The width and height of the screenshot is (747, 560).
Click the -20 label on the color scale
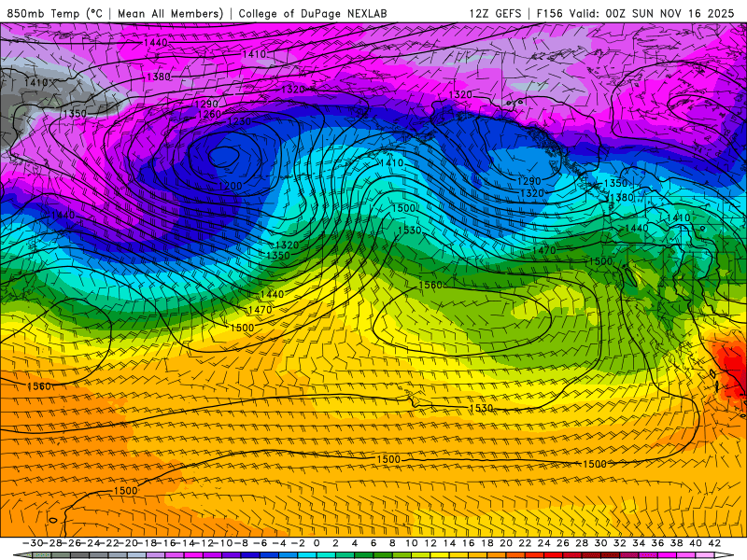click(x=128, y=543)
